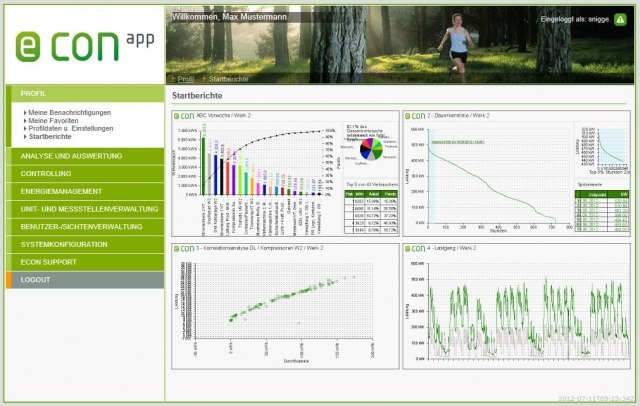Click the econ icon of Dauerkennlinie report

416,116
